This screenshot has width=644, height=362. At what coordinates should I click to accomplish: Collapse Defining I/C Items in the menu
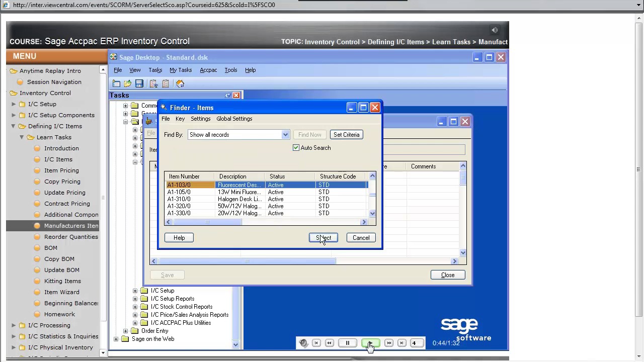coord(14,126)
